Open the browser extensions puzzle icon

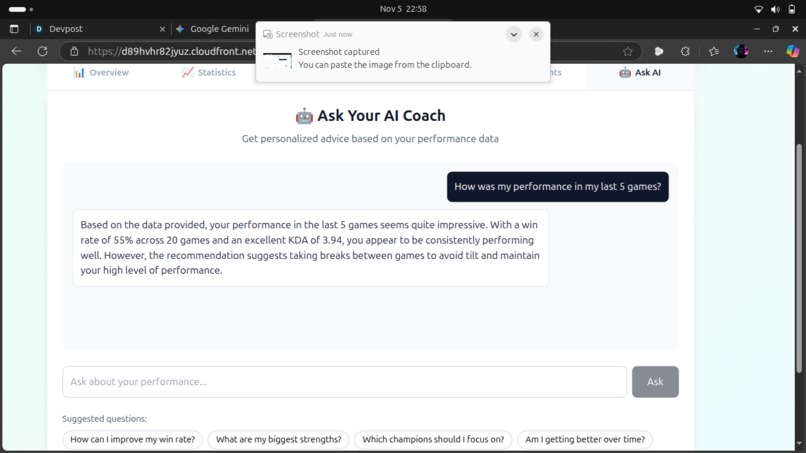pos(685,51)
